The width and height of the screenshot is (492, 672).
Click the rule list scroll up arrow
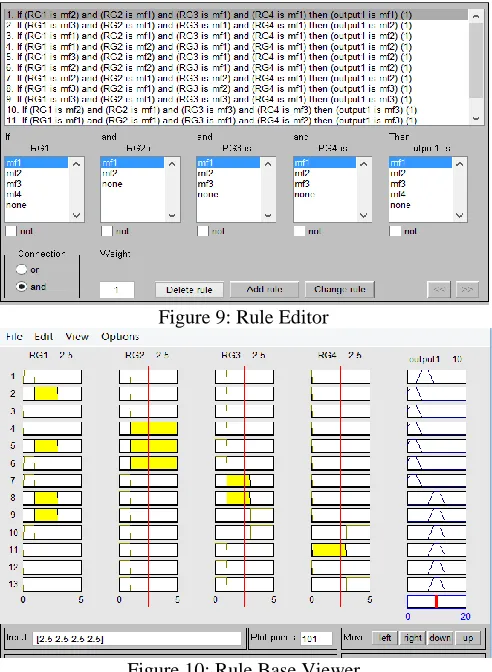[x=476, y=16]
